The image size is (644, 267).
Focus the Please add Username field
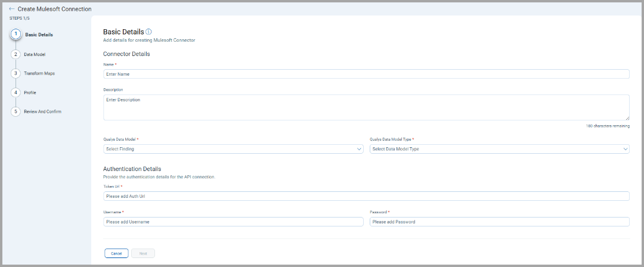pos(233,222)
